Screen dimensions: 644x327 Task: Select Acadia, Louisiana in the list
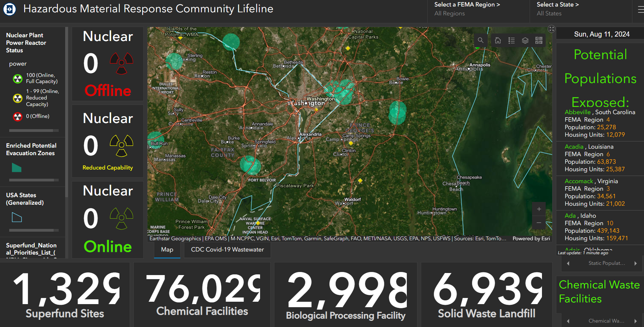click(x=600, y=158)
